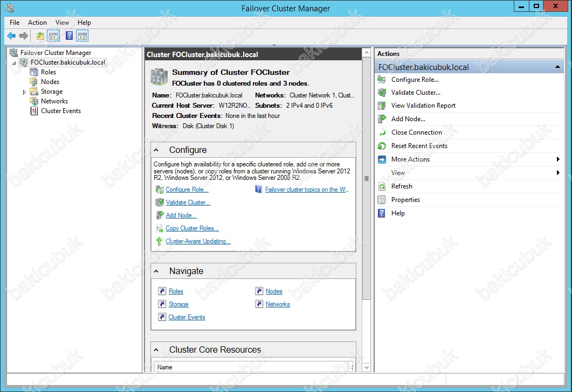Click the Back arrow toolbar icon
The width and height of the screenshot is (572, 392).
(11, 36)
